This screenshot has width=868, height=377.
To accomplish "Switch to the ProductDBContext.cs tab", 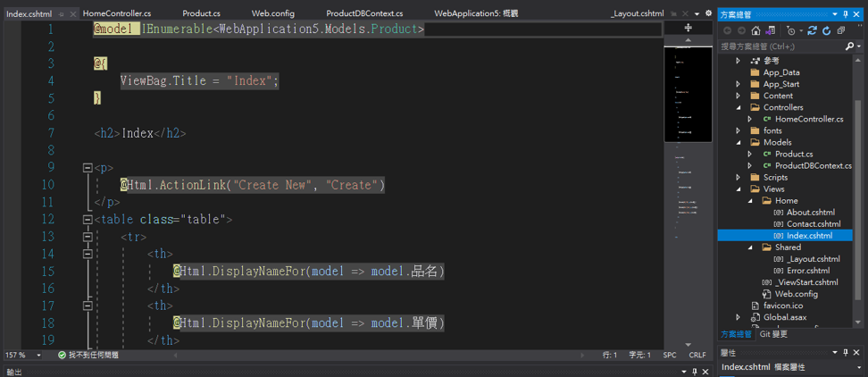I will pyautogui.click(x=364, y=13).
